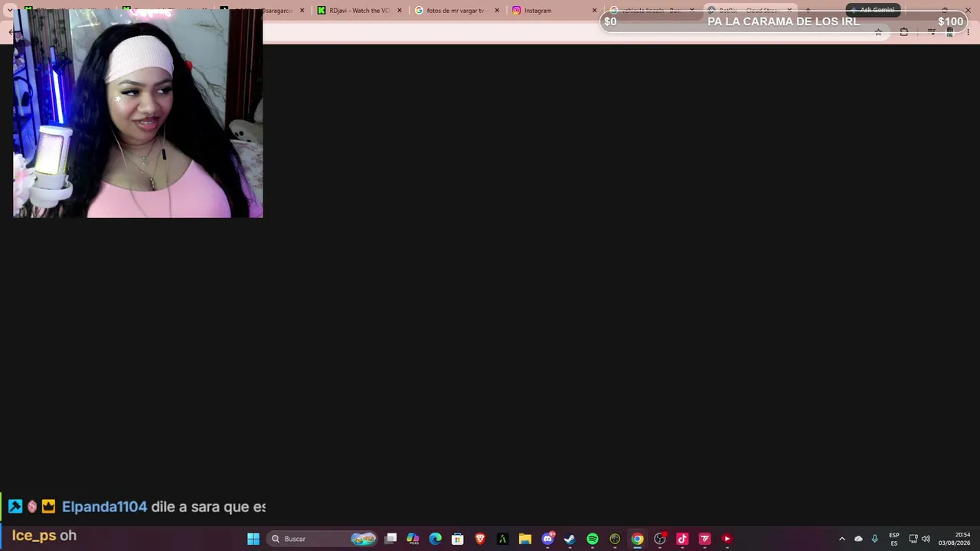Open the Chrome three-dot menu
This screenshot has width=980, height=551.
point(968,32)
